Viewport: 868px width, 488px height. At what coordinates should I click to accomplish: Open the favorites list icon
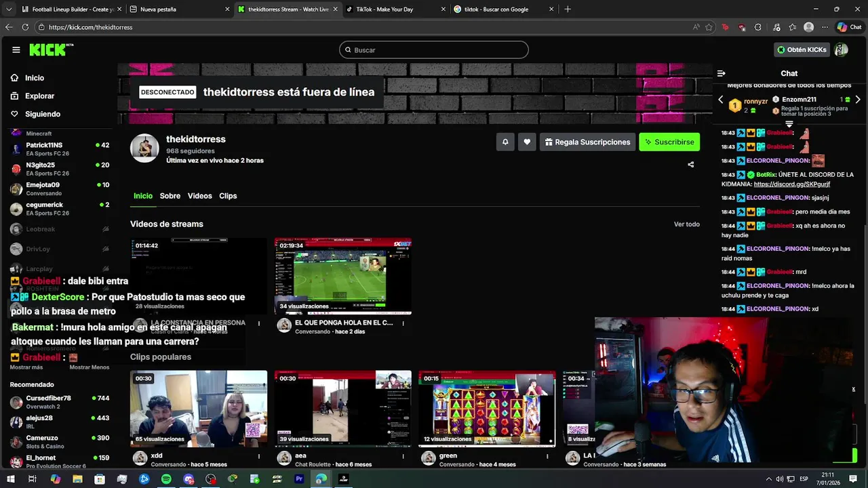pyautogui.click(x=793, y=27)
